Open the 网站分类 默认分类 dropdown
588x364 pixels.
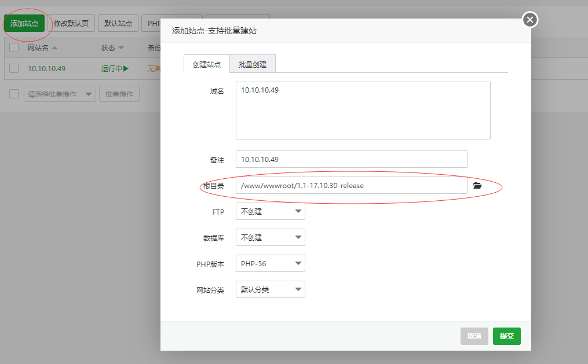(270, 289)
